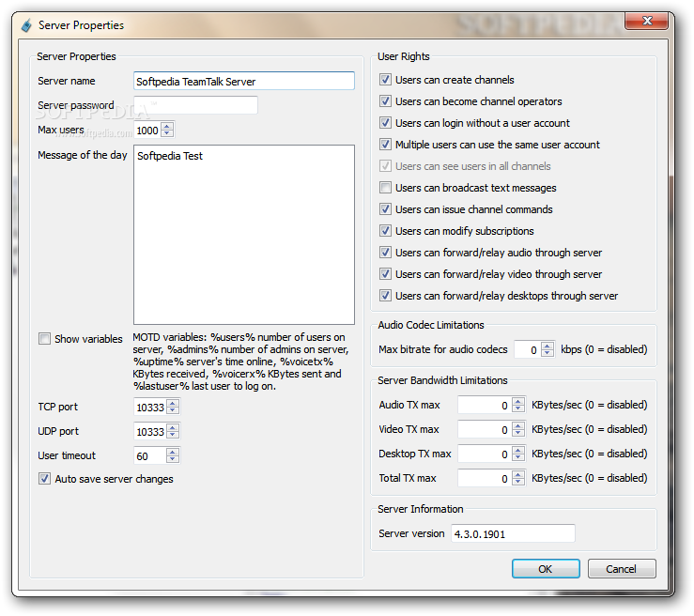Lower max bitrate for audio codecs
Screen dimensions: 694x616
coord(547,353)
